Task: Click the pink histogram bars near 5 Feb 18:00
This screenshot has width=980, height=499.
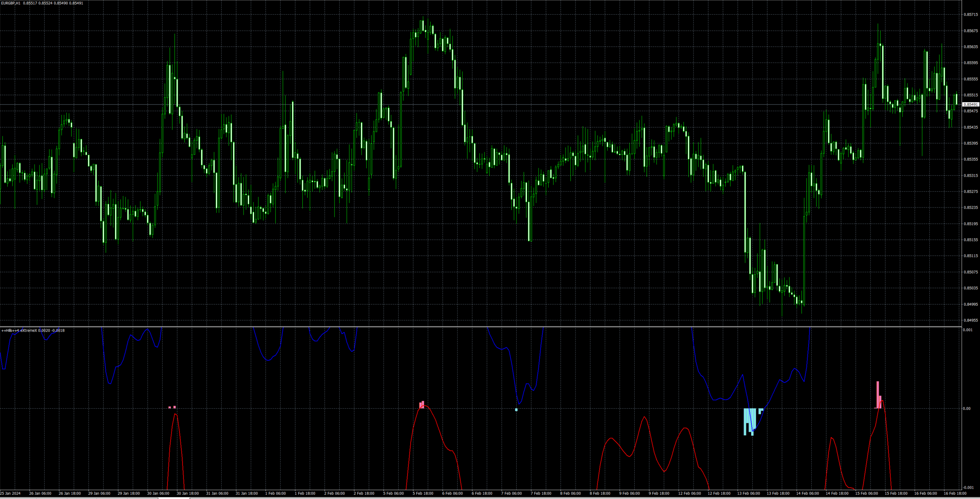Action: coord(422,405)
